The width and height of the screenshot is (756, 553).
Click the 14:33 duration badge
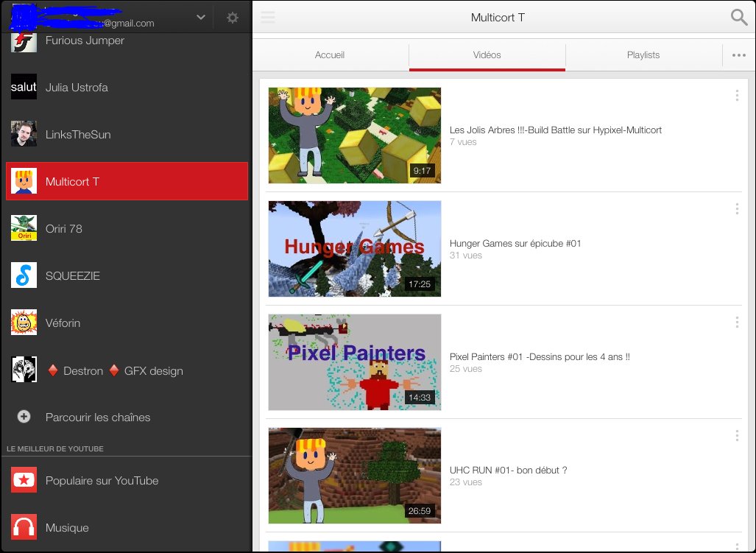tap(420, 398)
